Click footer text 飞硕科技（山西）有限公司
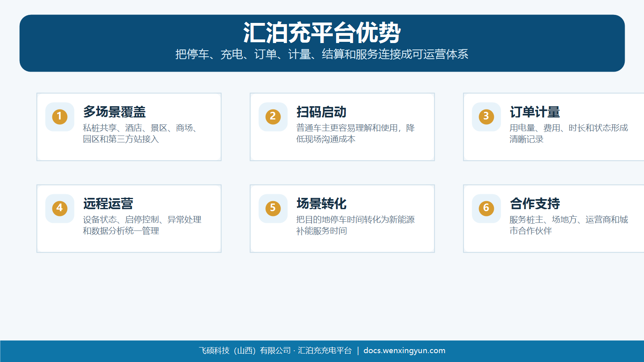This screenshot has height=362, width=644. (x=245, y=351)
